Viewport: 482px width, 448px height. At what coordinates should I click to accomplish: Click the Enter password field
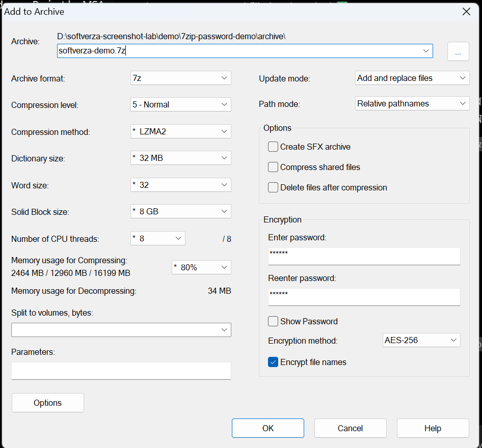click(x=364, y=257)
